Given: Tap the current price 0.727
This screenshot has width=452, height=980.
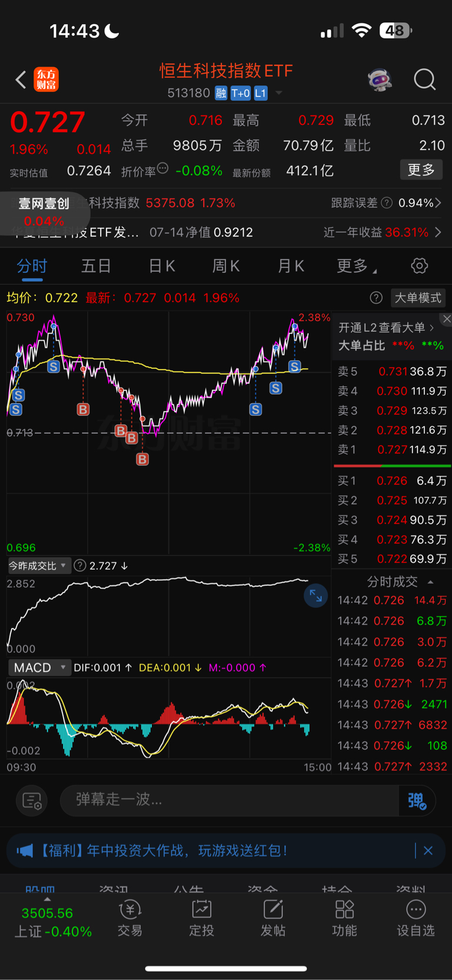Looking at the screenshot, I should [x=48, y=123].
